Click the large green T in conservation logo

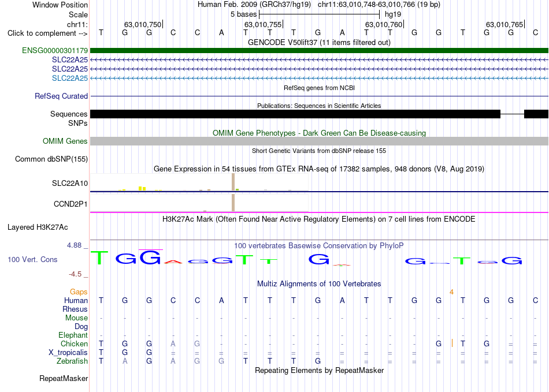click(100, 257)
